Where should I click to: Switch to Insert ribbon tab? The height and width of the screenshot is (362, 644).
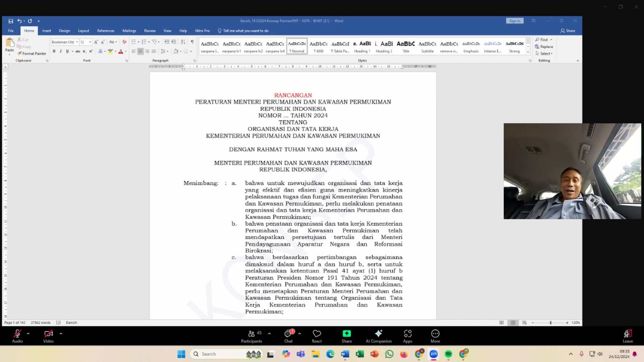47,31
